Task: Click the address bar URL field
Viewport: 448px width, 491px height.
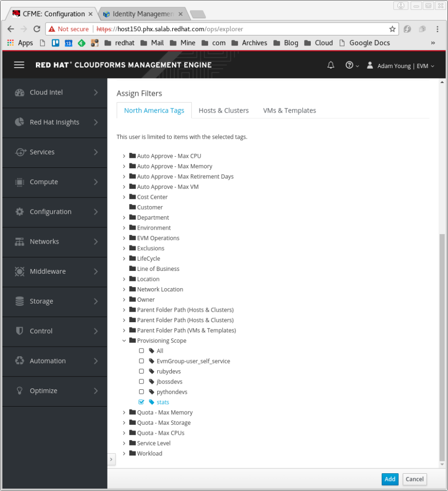Action: (222, 29)
